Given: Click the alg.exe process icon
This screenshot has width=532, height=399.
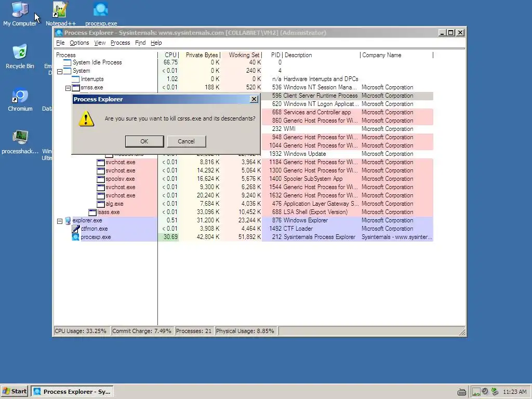Looking at the screenshot, I should click(x=101, y=204).
